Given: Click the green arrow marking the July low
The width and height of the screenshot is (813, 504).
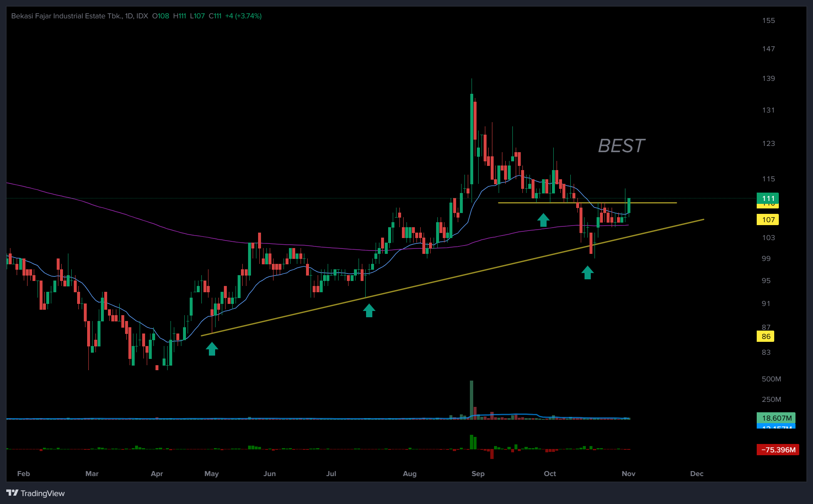Looking at the screenshot, I should point(369,310).
